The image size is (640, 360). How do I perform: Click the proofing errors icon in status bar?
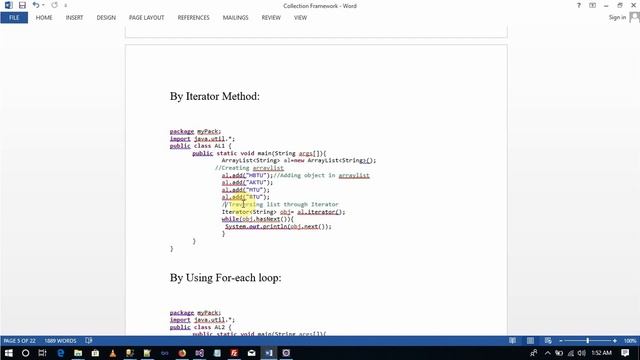[x=89, y=341]
